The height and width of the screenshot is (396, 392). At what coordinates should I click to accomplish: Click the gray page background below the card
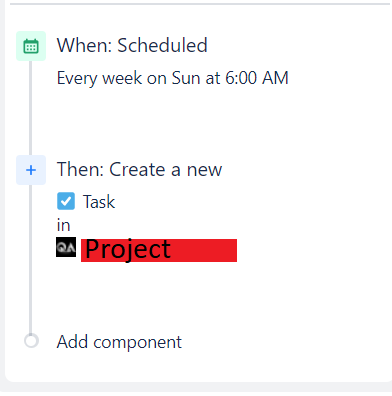[196, 389]
